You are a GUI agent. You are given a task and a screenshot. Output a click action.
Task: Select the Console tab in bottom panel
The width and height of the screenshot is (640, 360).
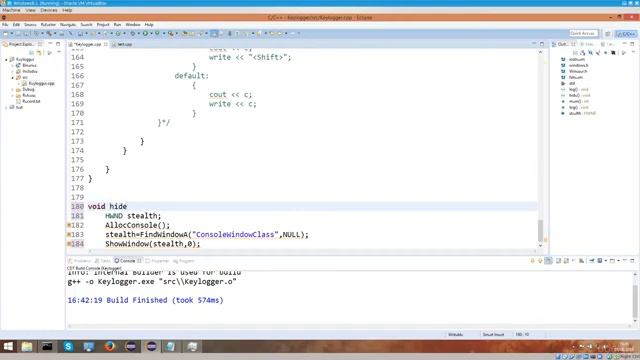click(x=127, y=261)
